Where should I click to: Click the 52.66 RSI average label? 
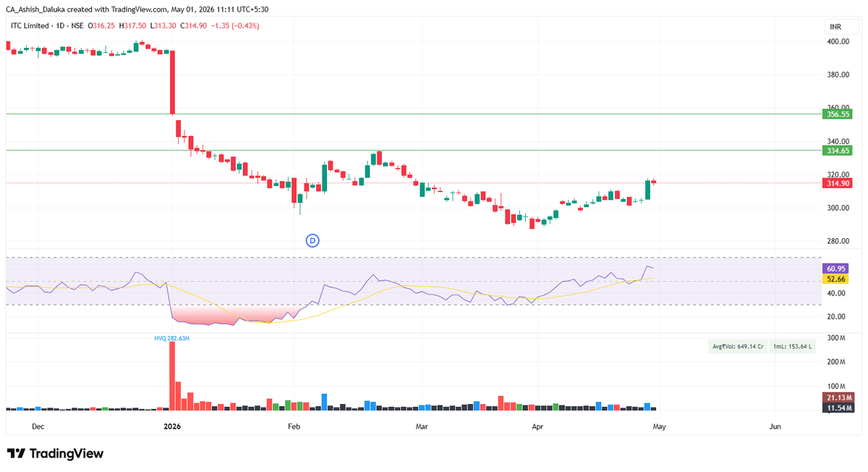coord(836,279)
